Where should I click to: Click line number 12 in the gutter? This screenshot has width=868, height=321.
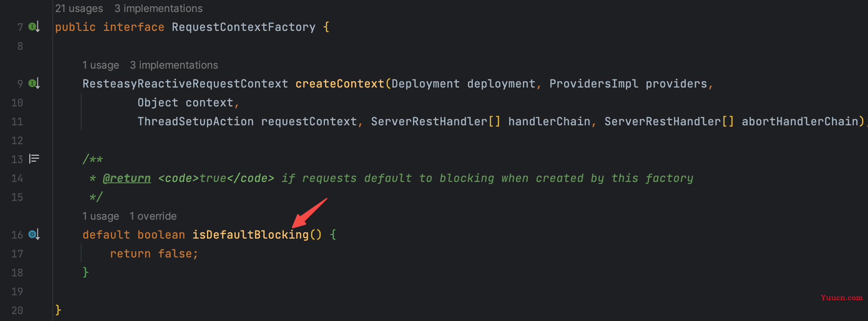pyautogui.click(x=17, y=140)
